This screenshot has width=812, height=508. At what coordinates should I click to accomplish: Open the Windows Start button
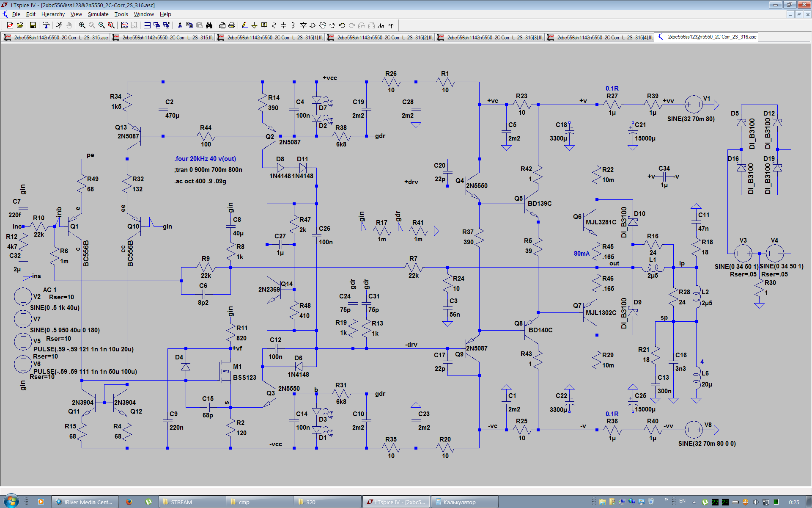11,502
